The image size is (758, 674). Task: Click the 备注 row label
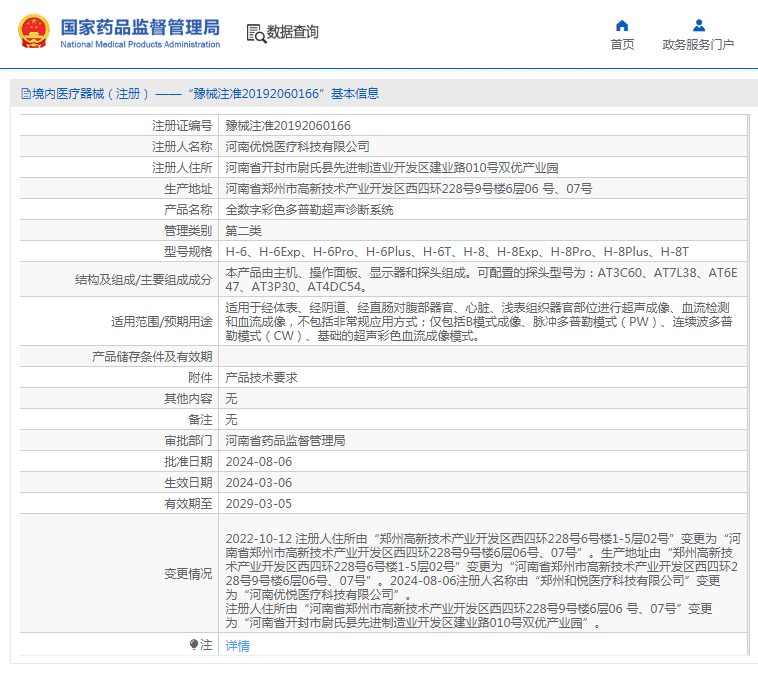[x=200, y=420]
